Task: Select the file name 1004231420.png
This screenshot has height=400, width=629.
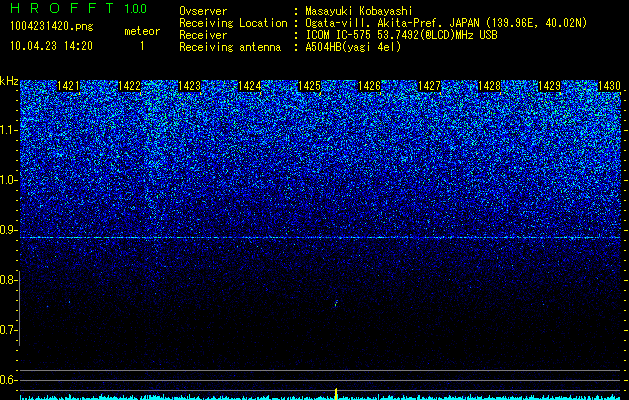Action: (x=51, y=26)
